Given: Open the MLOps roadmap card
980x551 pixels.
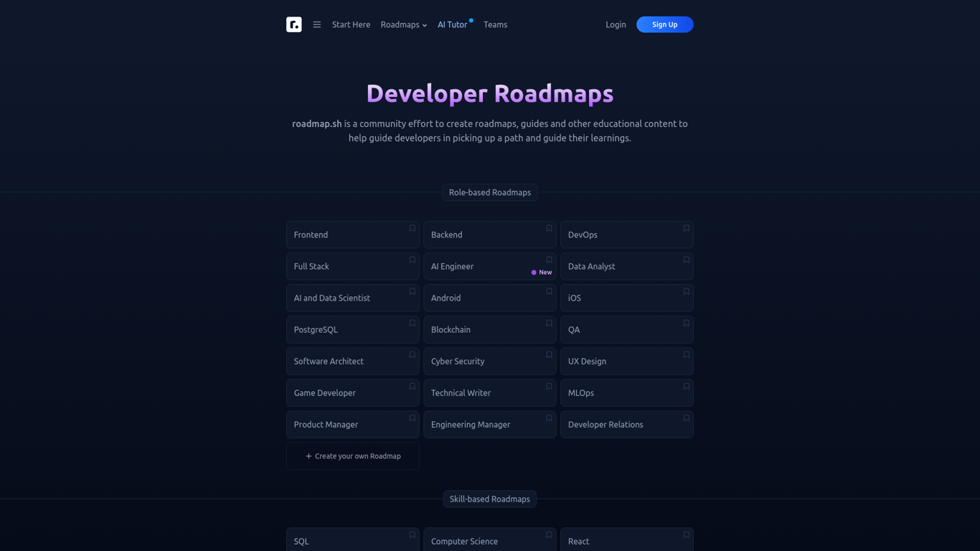Looking at the screenshot, I should pyautogui.click(x=627, y=392).
